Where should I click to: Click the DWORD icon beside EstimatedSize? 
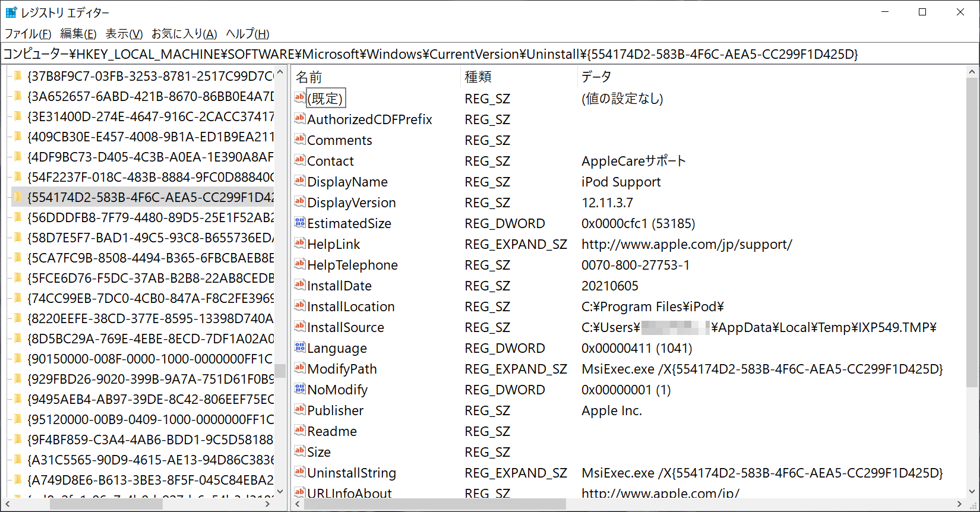point(300,223)
